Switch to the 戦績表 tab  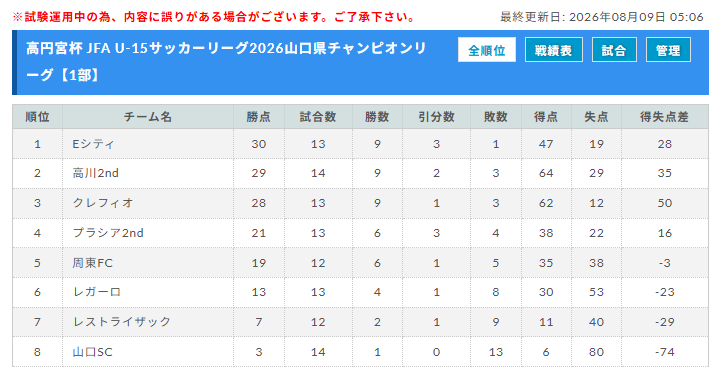pos(554,50)
